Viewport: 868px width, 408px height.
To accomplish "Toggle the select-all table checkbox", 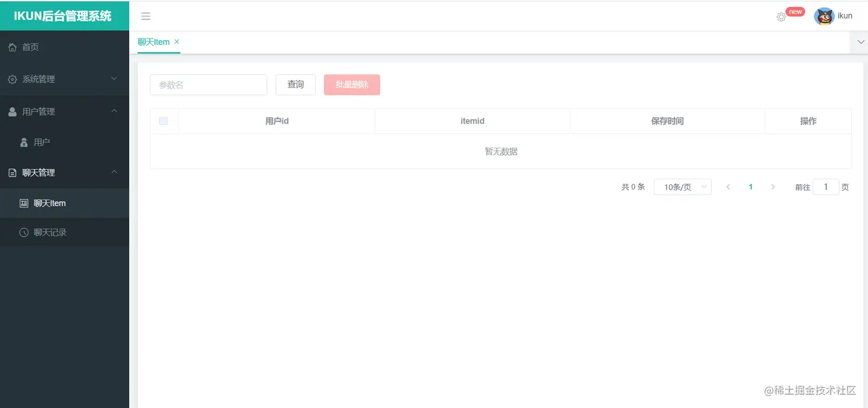I will point(163,121).
